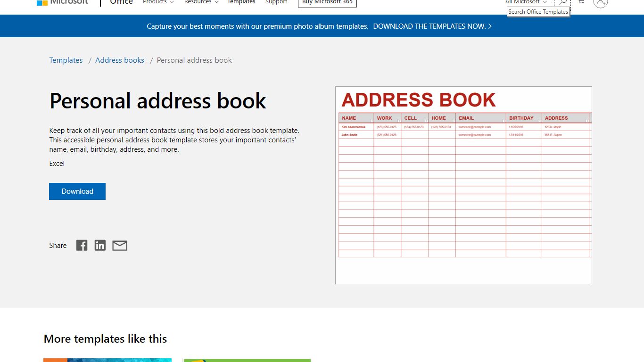This screenshot has height=362, width=644.
Task: Click the 'Share' label
Action: (58, 246)
